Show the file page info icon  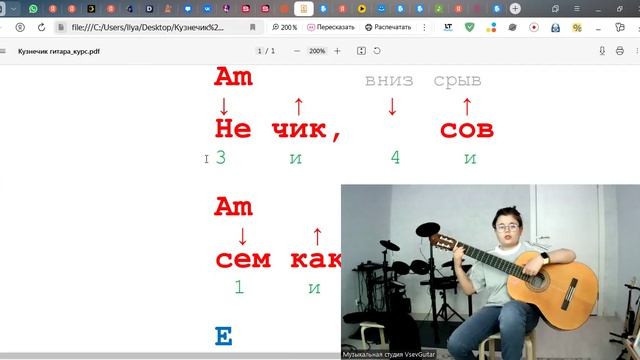pyautogui.click(x=61, y=27)
